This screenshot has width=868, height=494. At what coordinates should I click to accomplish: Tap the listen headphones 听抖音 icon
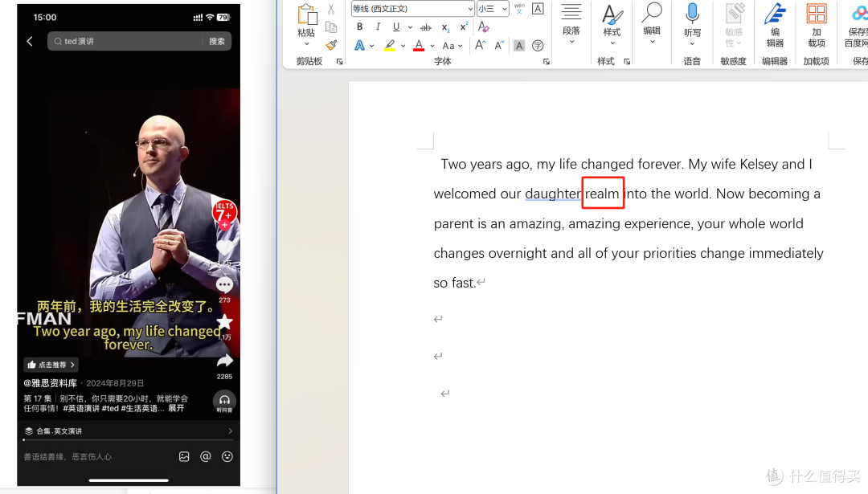click(224, 402)
